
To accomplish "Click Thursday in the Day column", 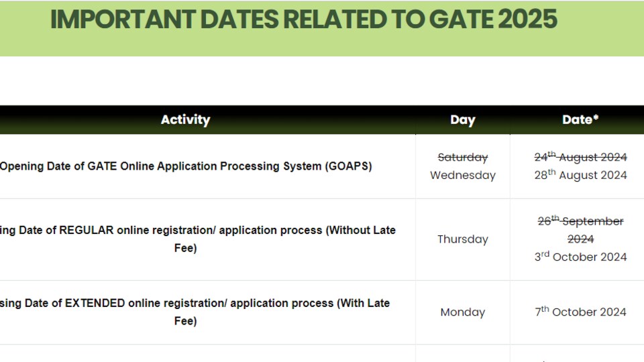I will point(462,239).
